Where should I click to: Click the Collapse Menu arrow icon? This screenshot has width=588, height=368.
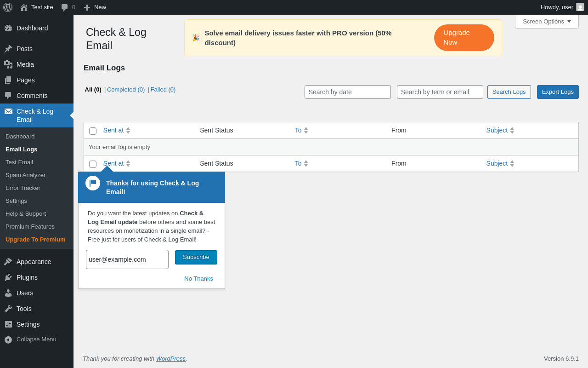click(8, 339)
